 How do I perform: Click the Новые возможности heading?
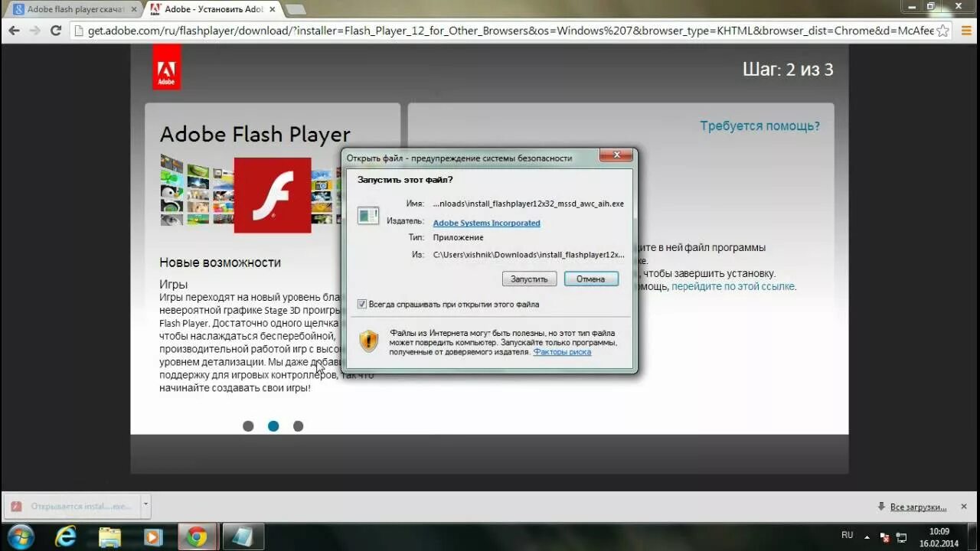220,262
